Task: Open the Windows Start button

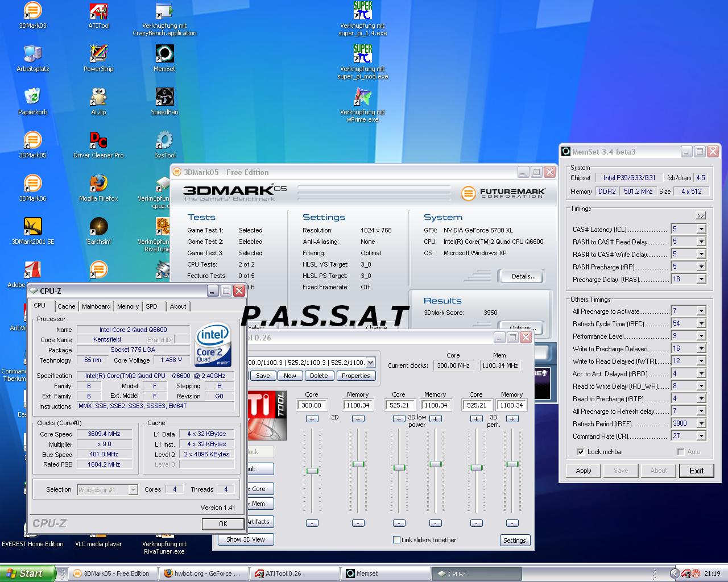Action: point(28,573)
